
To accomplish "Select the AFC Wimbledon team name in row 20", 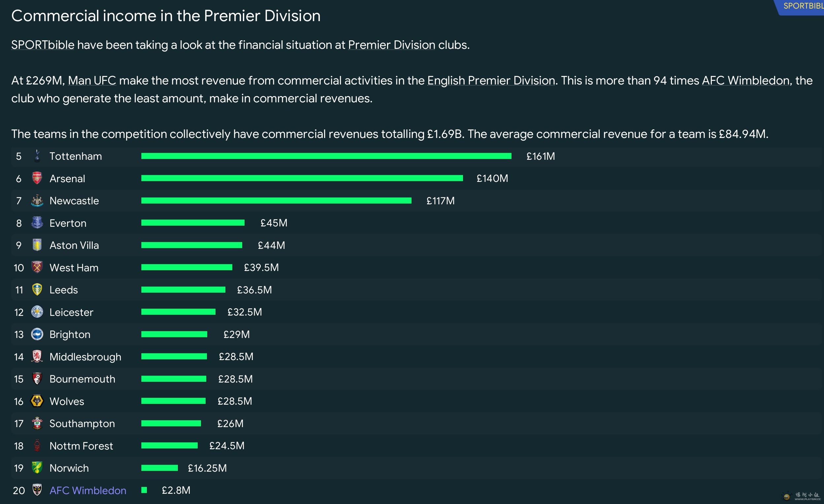I will tap(88, 490).
